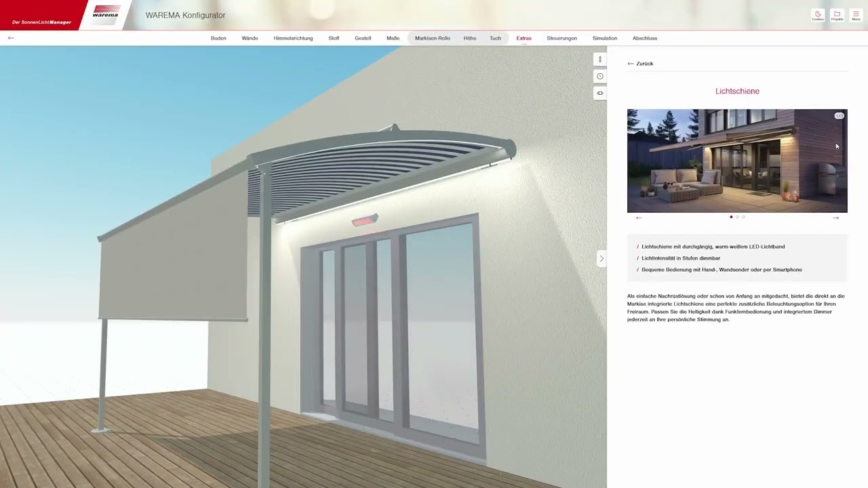The height and width of the screenshot is (488, 868).
Task: Switch to the Markisen-Rollo step
Action: click(433, 38)
